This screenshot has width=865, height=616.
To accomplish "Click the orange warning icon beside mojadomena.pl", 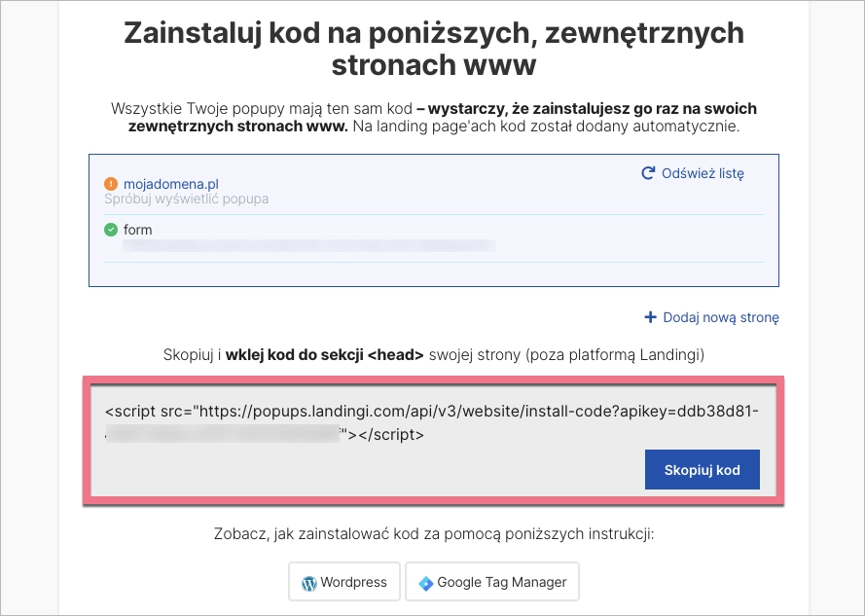I will [110, 183].
